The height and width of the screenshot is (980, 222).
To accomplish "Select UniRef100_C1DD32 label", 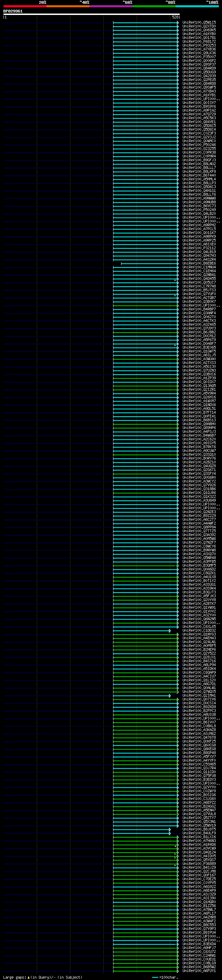I will click(x=199, y=630).
